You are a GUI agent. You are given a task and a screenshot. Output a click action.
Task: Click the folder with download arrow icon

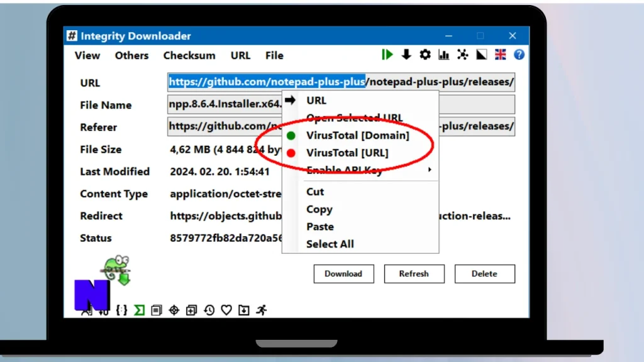(x=244, y=310)
